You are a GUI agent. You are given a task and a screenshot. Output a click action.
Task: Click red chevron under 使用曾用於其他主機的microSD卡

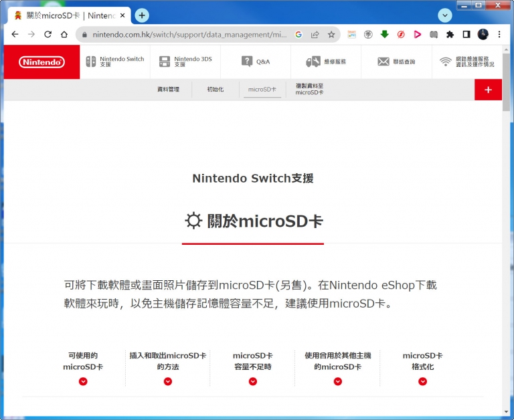click(x=337, y=381)
